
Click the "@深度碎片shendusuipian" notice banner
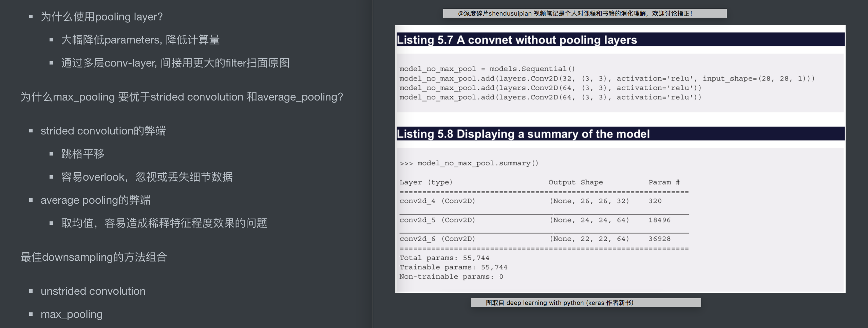pos(584,14)
